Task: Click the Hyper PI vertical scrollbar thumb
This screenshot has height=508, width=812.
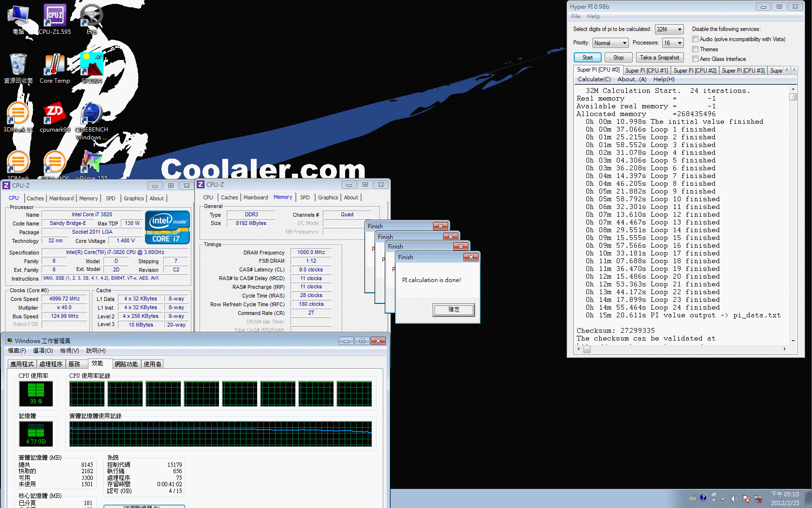Action: pyautogui.click(x=793, y=97)
